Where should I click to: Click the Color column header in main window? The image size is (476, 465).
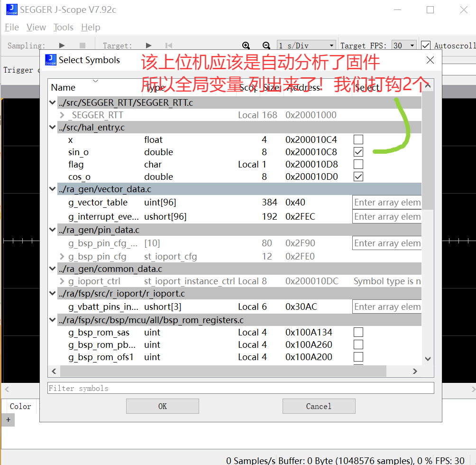point(20,406)
